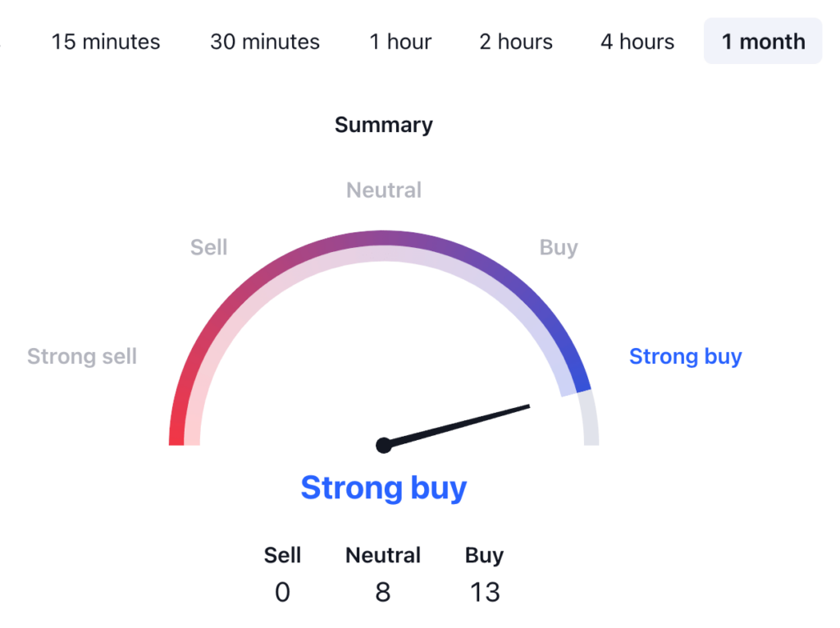The image size is (840, 628).
Task: Click the Neutral count of 8
Action: tap(383, 592)
